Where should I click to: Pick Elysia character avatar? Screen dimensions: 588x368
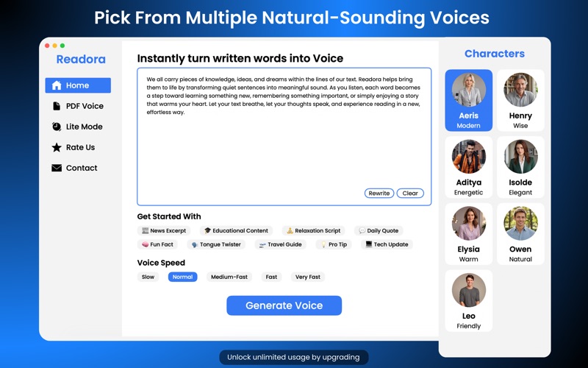pos(468,224)
